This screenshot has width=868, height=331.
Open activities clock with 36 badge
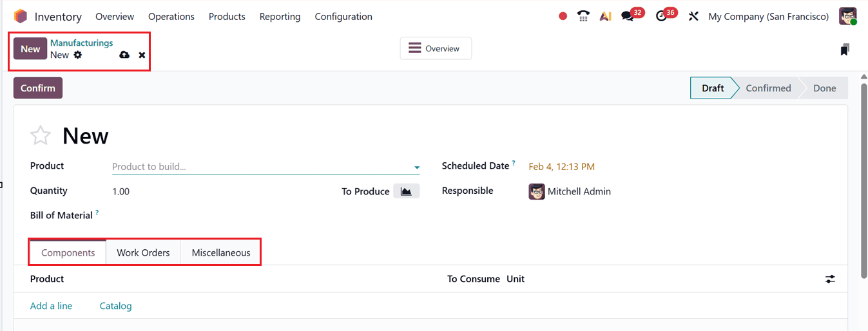coord(661,17)
